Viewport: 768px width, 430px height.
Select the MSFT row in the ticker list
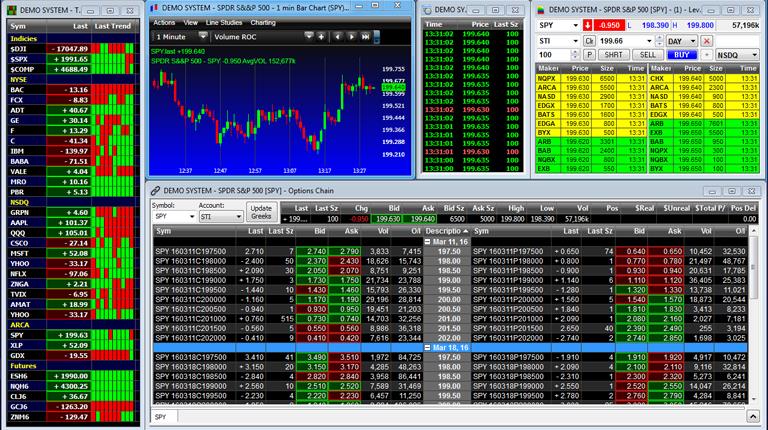(71, 254)
